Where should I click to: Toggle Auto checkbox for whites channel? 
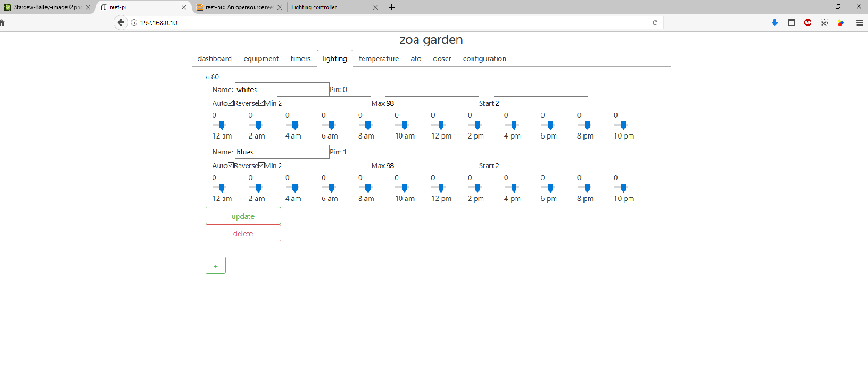(231, 103)
